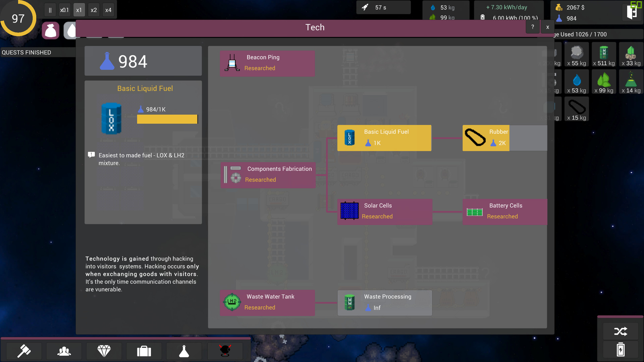Image resolution: width=644 pixels, height=362 pixels.
Task: Open the resources panel via the diamond icon
Action: tap(104, 351)
